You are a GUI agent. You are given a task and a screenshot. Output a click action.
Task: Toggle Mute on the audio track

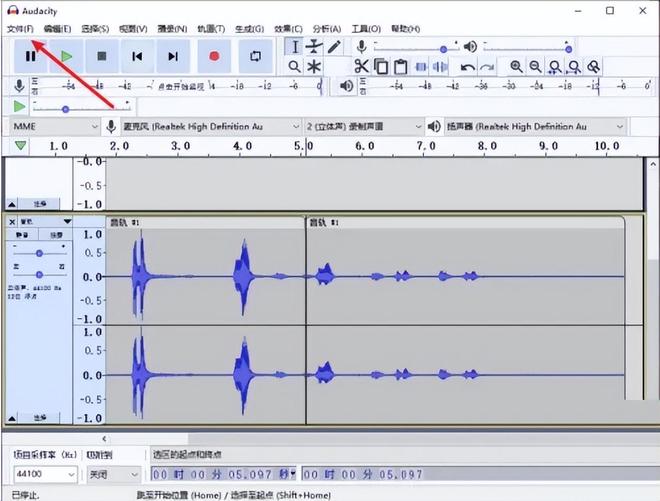point(22,235)
